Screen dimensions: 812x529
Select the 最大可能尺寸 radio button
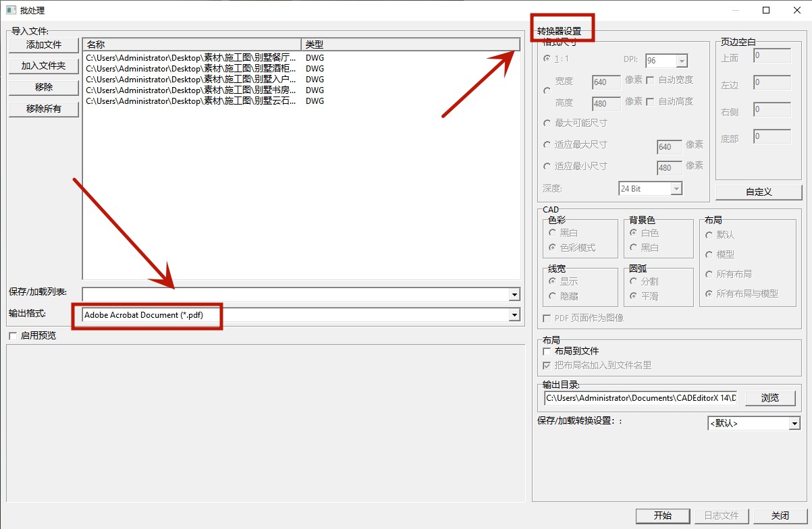pyautogui.click(x=547, y=123)
